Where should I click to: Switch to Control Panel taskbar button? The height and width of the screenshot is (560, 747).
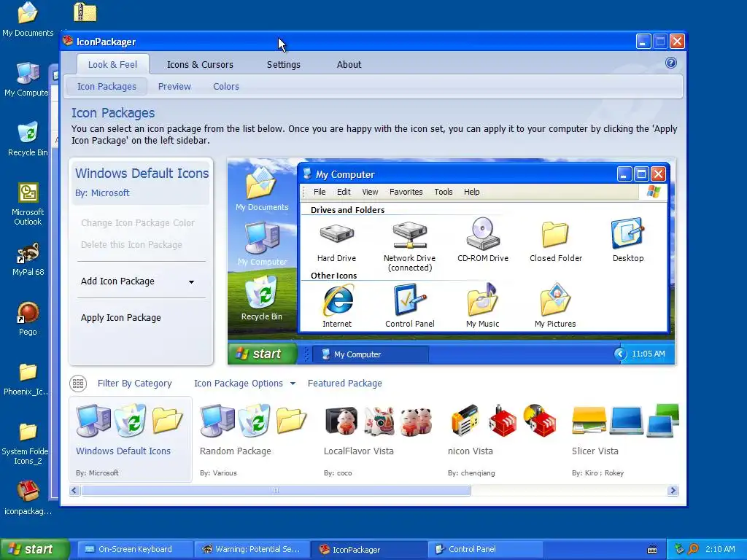click(x=485, y=549)
